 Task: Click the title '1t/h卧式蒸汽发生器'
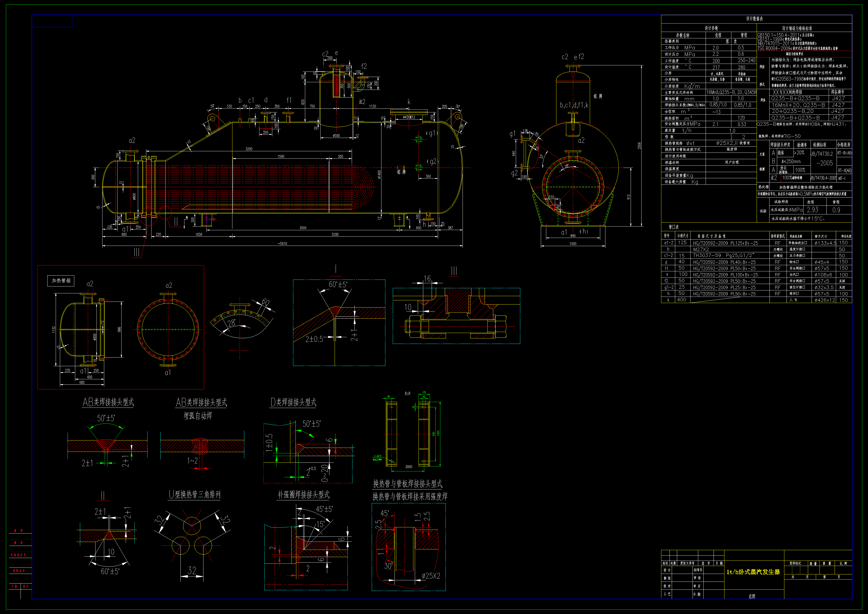coord(753,572)
